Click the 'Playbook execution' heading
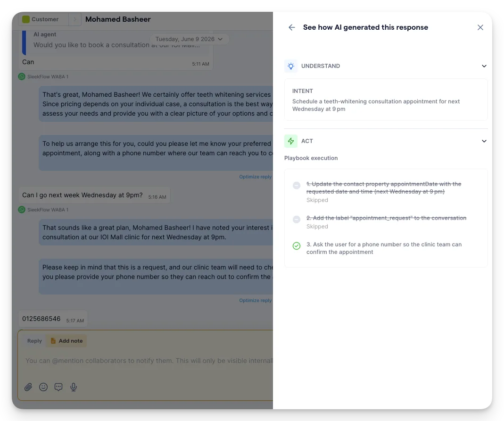The width and height of the screenshot is (504, 421). [311, 158]
